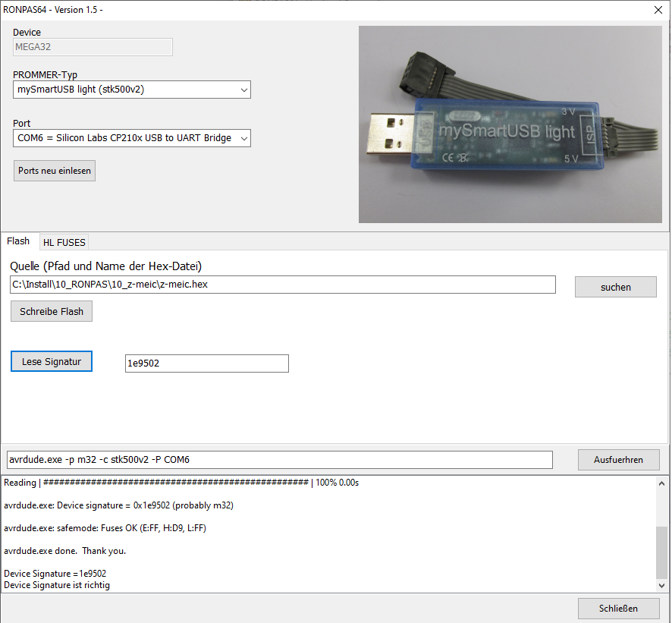Click the 'Device signature = 0x1e9502' log line
This screenshot has width=672, height=623.
point(119,505)
